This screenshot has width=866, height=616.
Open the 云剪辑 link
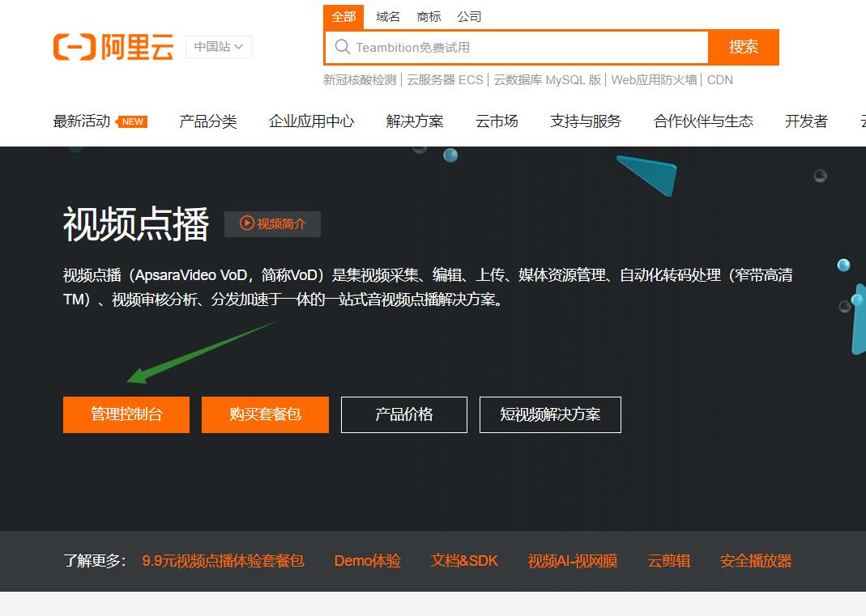click(669, 561)
